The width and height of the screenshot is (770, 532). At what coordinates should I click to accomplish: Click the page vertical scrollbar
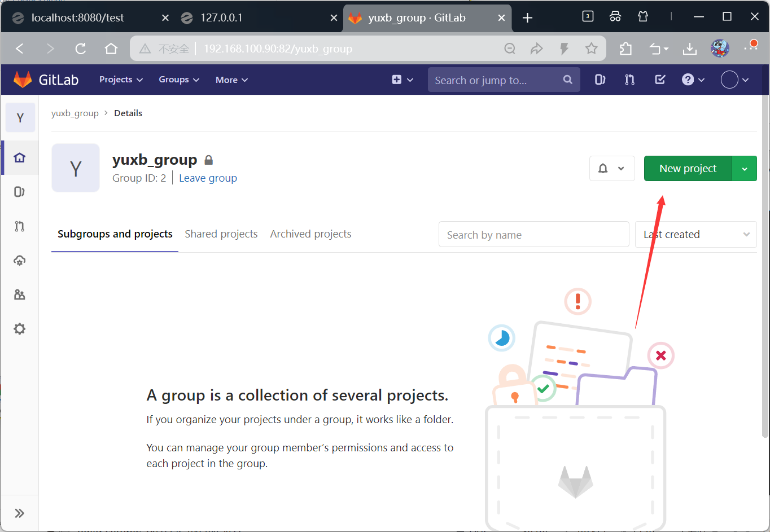(x=765, y=266)
